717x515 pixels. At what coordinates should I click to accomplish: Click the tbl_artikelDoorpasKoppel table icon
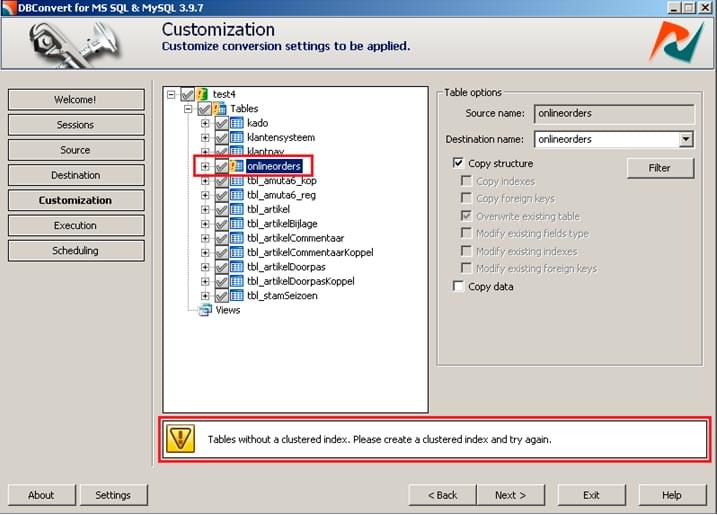(236, 281)
